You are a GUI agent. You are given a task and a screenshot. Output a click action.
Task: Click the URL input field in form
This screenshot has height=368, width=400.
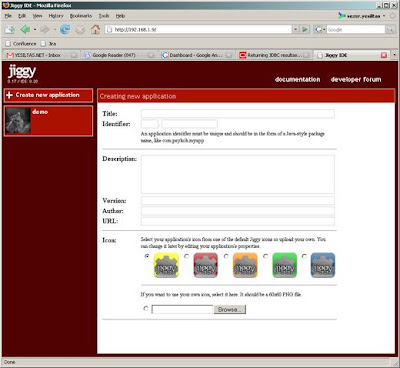click(238, 221)
